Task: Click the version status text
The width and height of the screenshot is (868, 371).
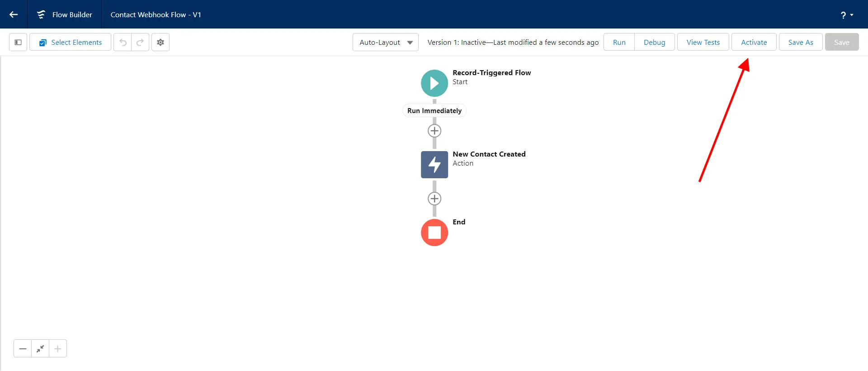Action: click(x=513, y=42)
